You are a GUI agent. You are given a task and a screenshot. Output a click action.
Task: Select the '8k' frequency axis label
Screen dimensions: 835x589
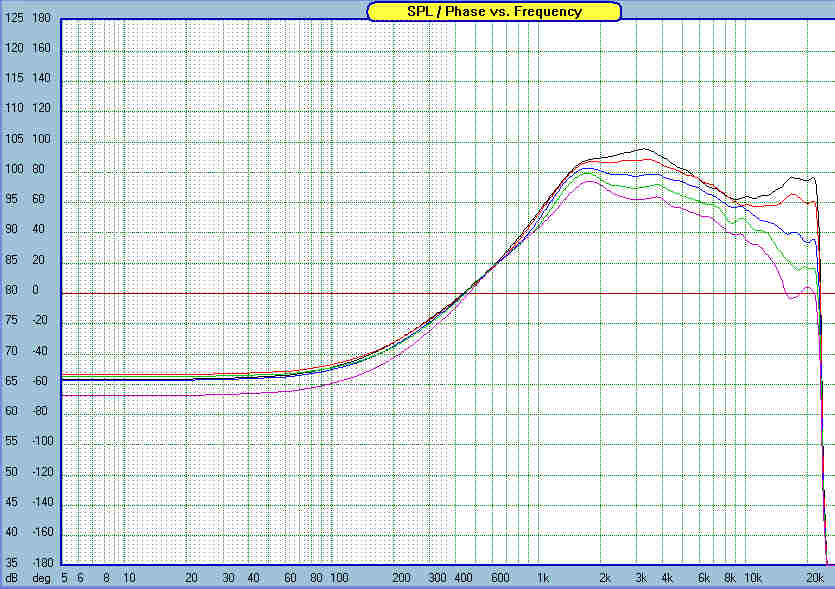tap(729, 578)
